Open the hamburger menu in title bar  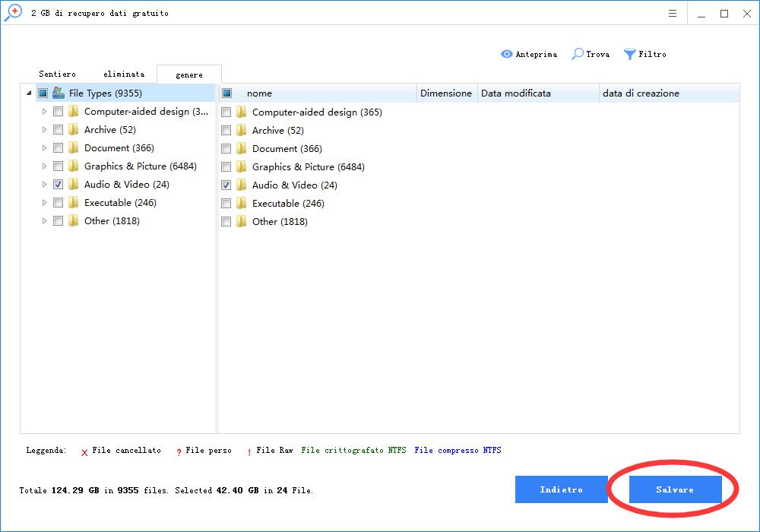point(673,14)
